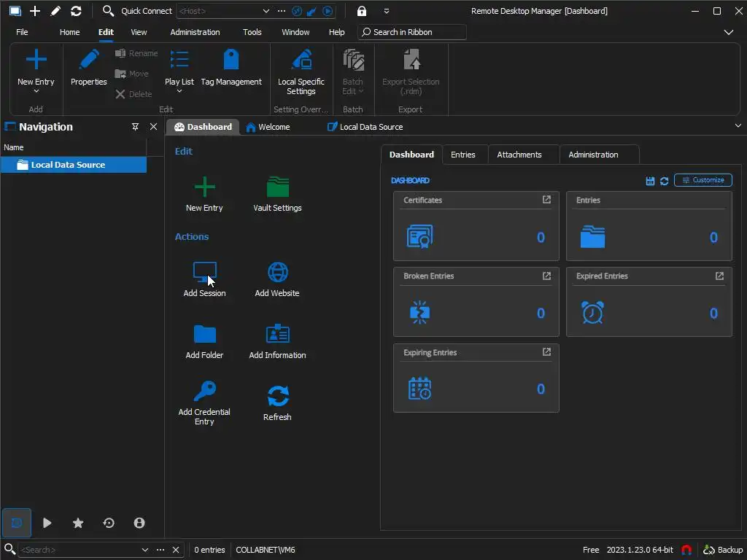The width and height of the screenshot is (747, 560).
Task: Expand Play List dropdown arrow
Action: (179, 91)
